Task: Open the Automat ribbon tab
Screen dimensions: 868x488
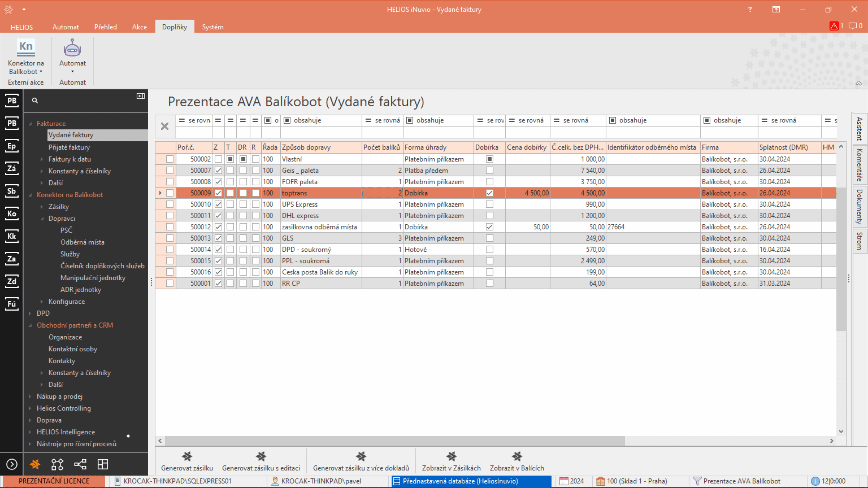Action: (66, 27)
